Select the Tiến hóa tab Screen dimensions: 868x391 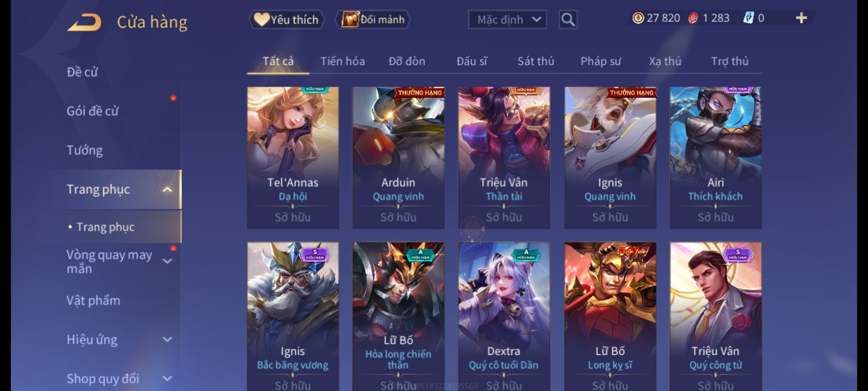342,61
